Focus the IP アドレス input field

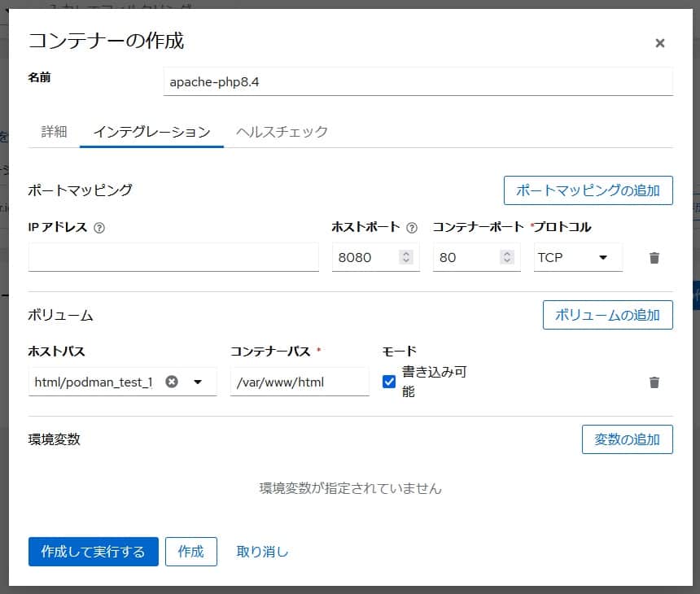[173, 257]
